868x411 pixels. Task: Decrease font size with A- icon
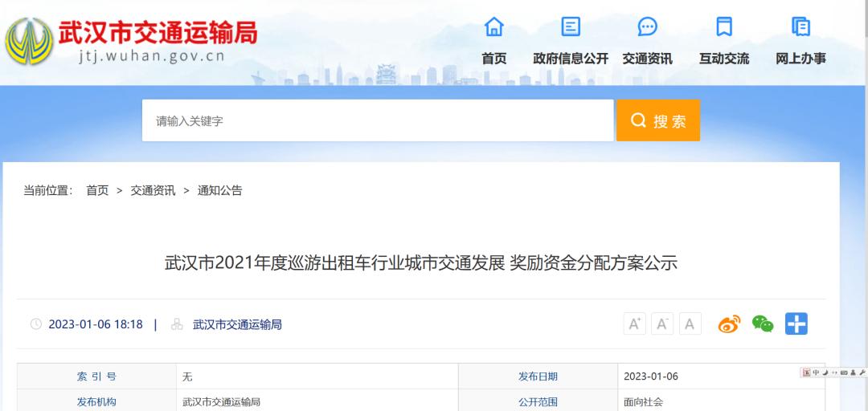coord(662,324)
